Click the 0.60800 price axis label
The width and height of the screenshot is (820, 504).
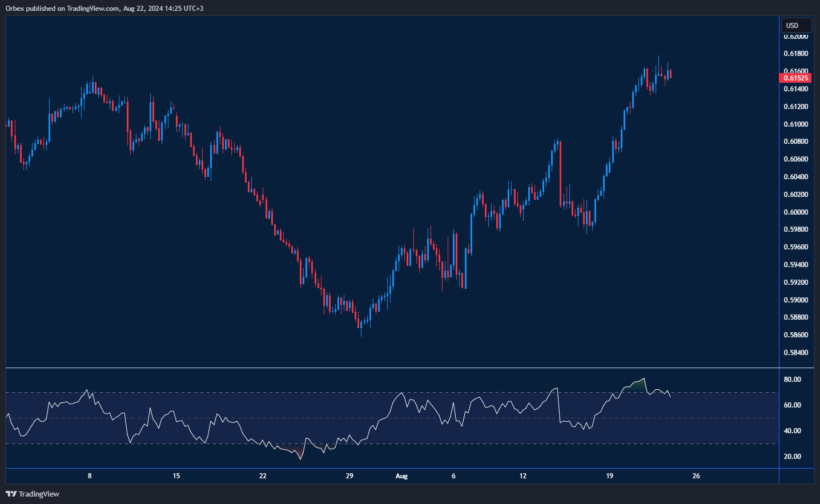click(796, 142)
